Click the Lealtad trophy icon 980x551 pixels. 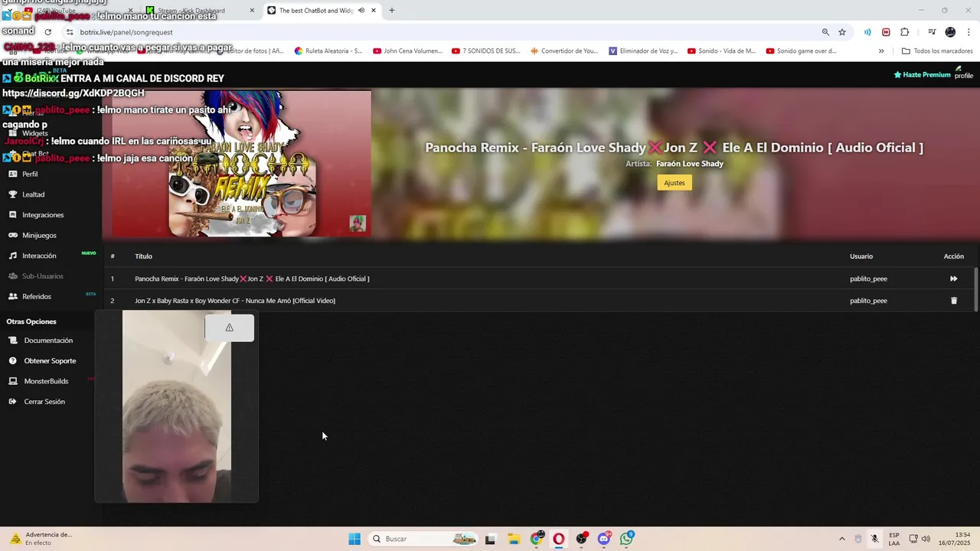13,194
